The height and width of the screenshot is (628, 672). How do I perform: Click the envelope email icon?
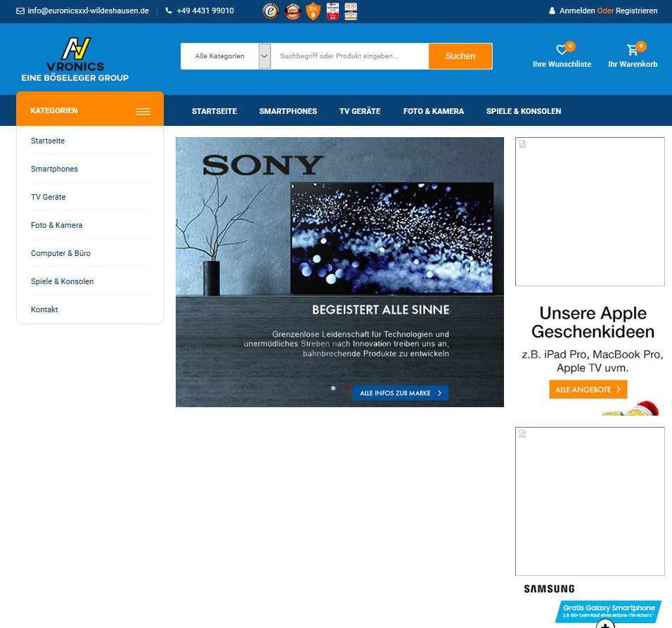pyautogui.click(x=20, y=11)
